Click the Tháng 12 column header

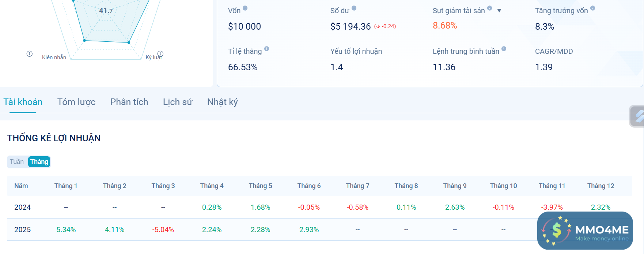601,186
